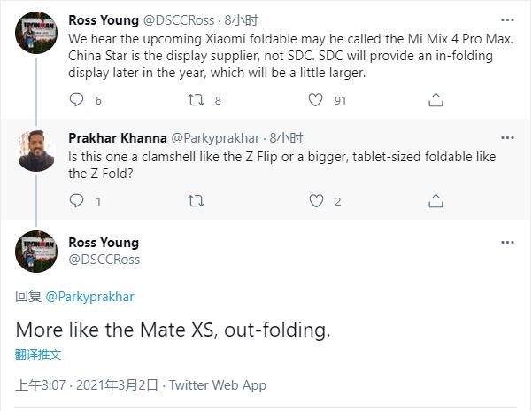Click Ross Young name in main tweet

click(x=104, y=243)
